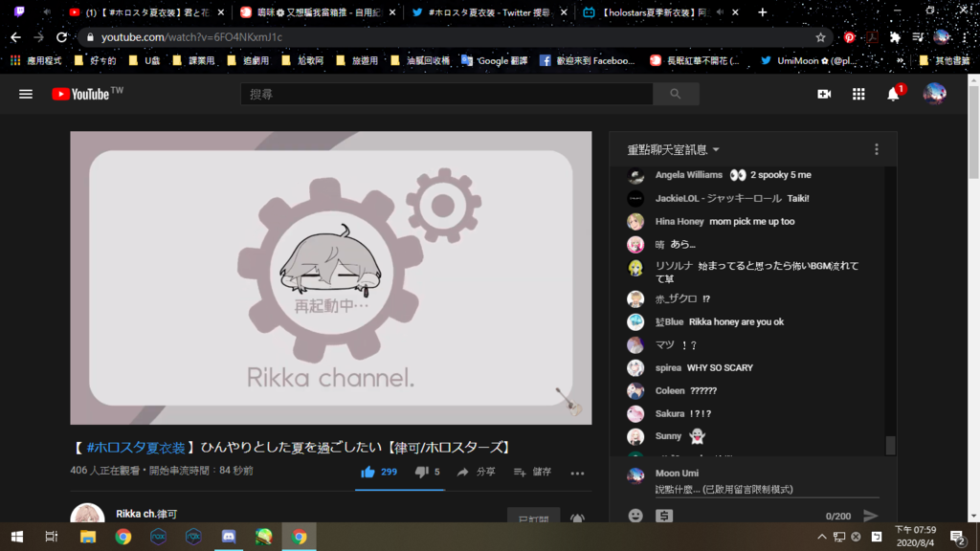The height and width of the screenshot is (551, 980).
Task: Open the Windows notification center
Action: (958, 537)
